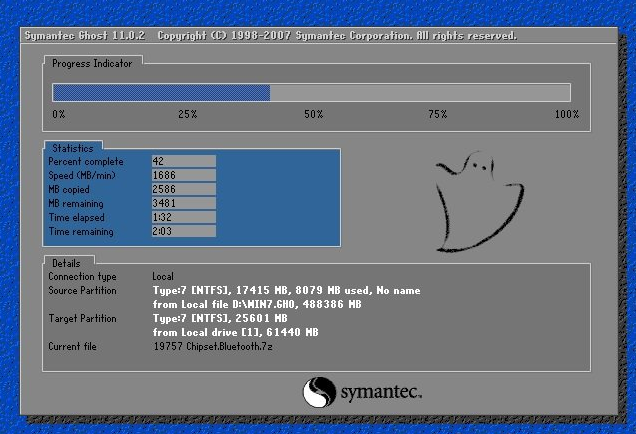
Task: Click the 'from Local file D:\WIN7.GHO' line
Action: [x=257, y=304]
